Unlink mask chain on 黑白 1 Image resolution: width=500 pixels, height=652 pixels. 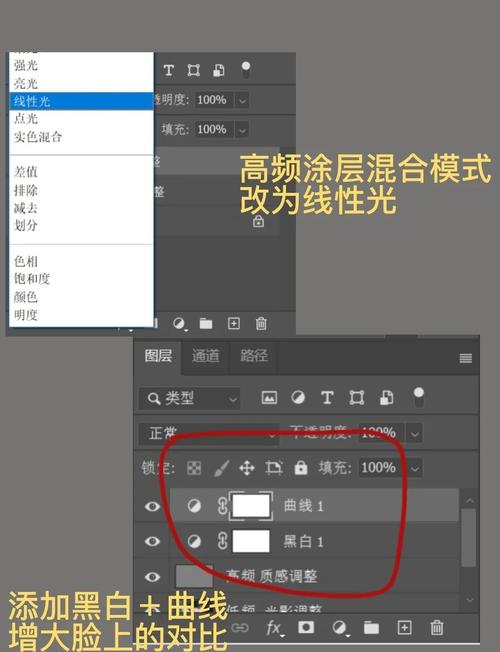pos(223,541)
